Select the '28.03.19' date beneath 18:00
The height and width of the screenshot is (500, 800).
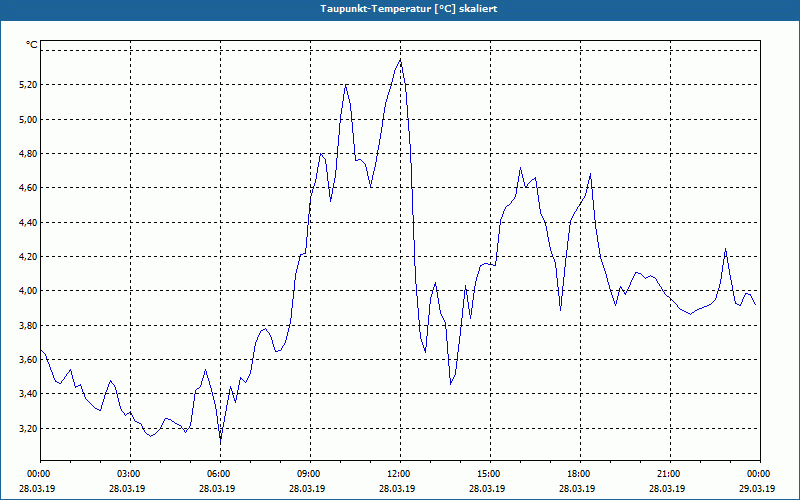pos(577,488)
